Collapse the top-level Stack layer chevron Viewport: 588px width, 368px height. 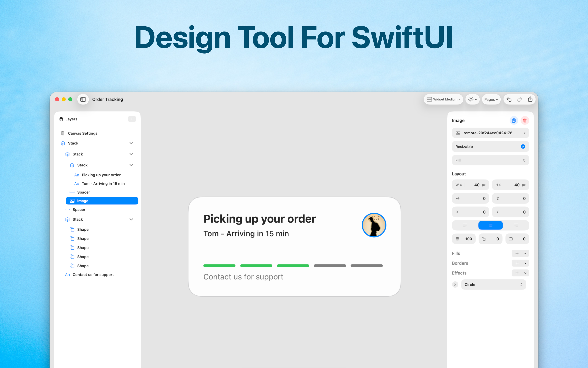click(131, 143)
